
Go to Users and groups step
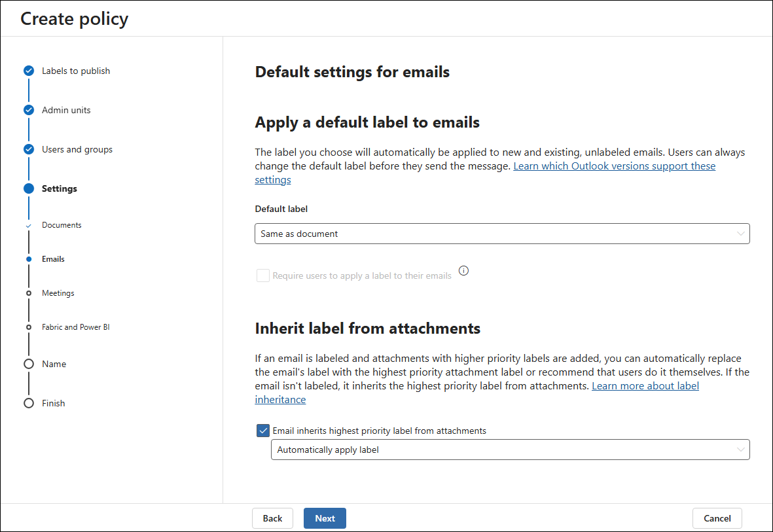click(77, 149)
